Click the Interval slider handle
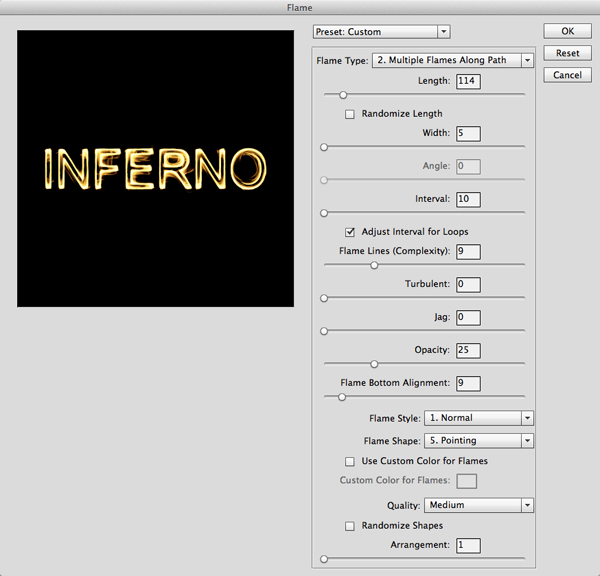This screenshot has width=600, height=576. click(324, 213)
